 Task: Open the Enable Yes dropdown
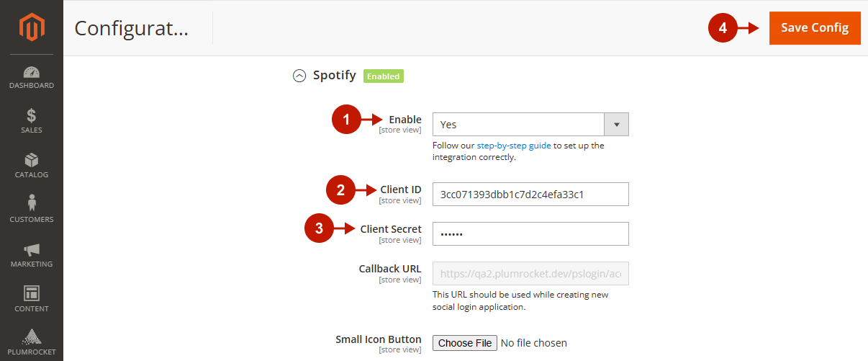(x=518, y=125)
